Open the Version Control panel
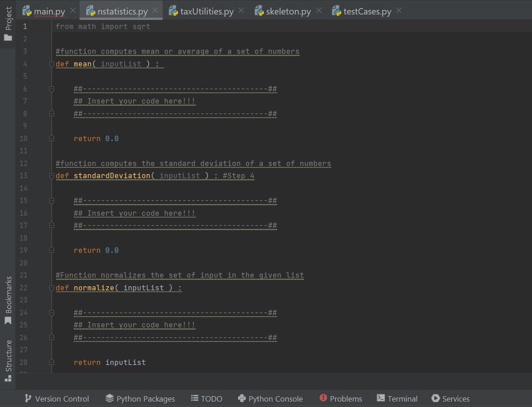 (x=56, y=398)
